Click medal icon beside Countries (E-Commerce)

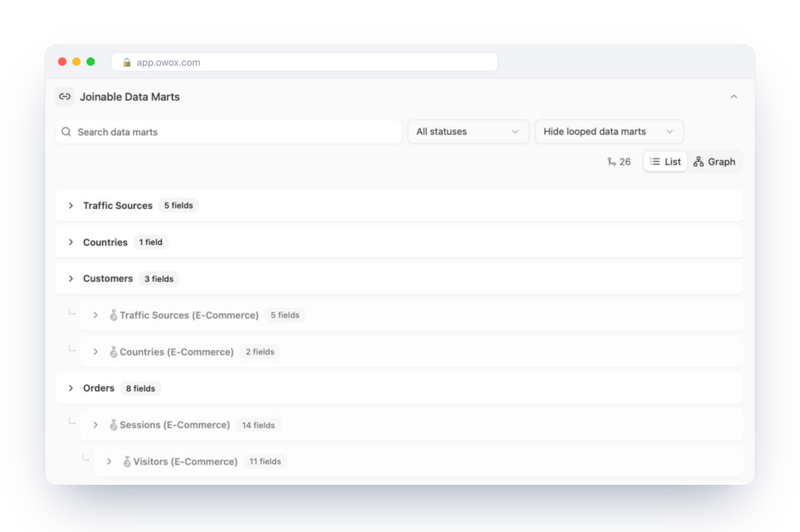[x=113, y=352]
